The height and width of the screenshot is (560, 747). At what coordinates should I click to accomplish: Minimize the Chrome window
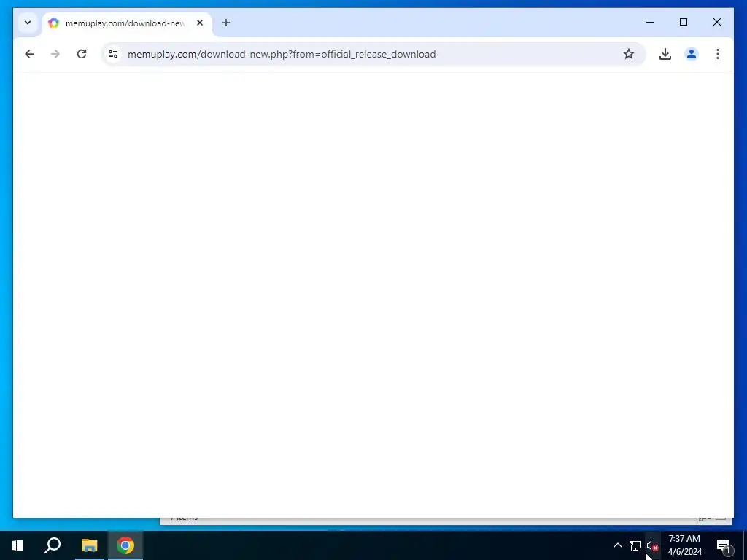click(x=650, y=22)
